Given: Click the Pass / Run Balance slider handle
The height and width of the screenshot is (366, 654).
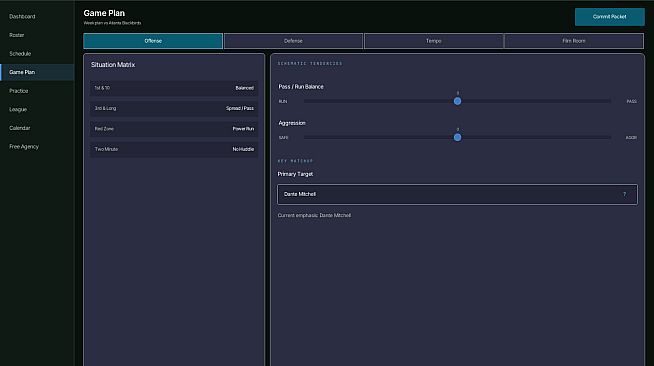Looking at the screenshot, I should pos(458,101).
